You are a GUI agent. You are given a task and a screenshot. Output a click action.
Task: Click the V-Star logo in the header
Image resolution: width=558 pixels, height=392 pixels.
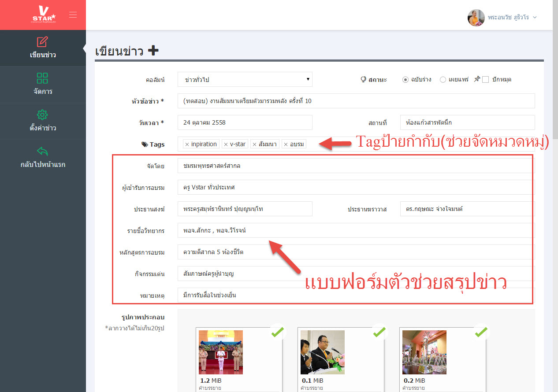tap(44, 15)
